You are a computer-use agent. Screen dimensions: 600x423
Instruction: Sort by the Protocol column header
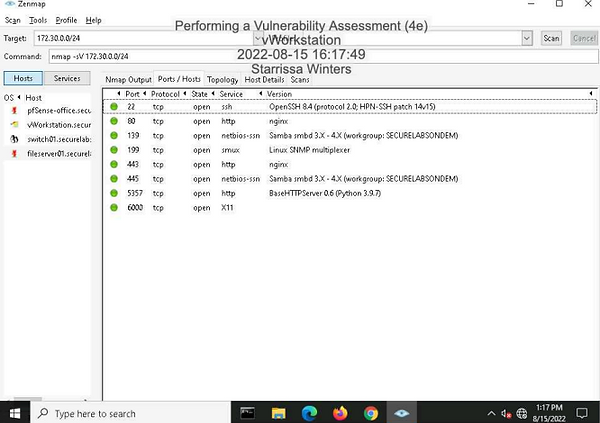[165, 94]
